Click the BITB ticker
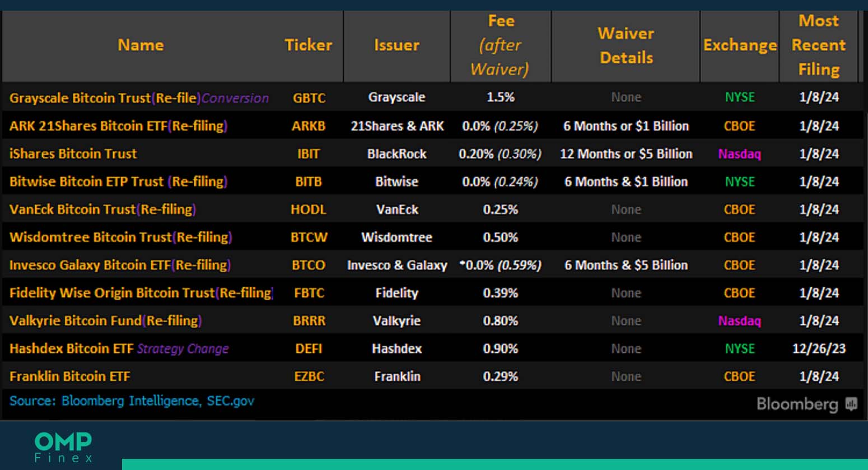Screen dimensions: 868x470 click(x=309, y=182)
